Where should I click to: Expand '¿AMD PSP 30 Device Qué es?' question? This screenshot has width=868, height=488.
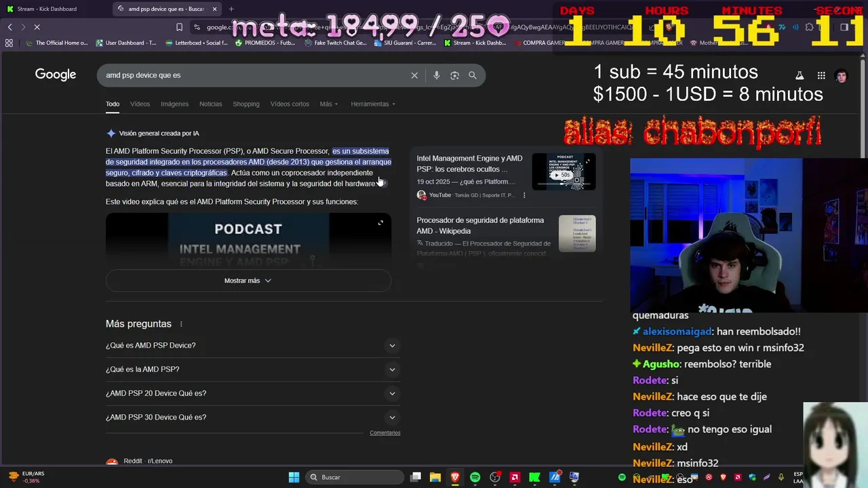tap(253, 418)
